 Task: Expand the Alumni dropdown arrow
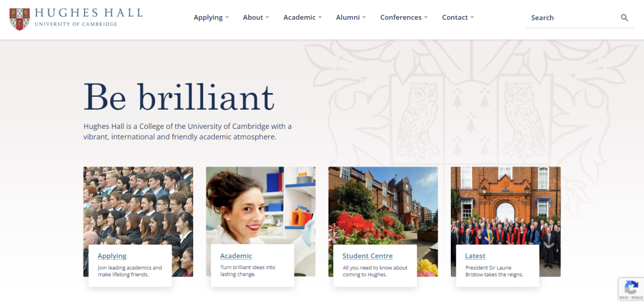tap(364, 18)
